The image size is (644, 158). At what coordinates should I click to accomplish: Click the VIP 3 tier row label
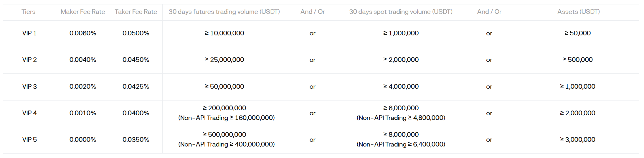click(x=29, y=87)
